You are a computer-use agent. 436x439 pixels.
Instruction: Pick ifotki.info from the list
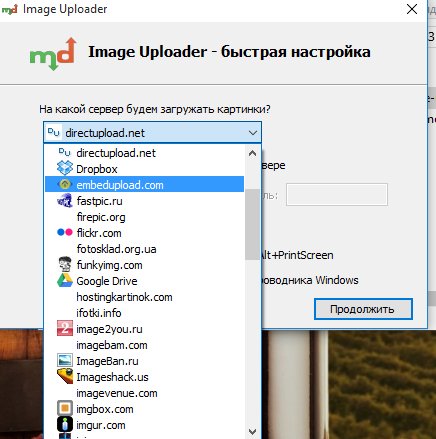[144, 313]
